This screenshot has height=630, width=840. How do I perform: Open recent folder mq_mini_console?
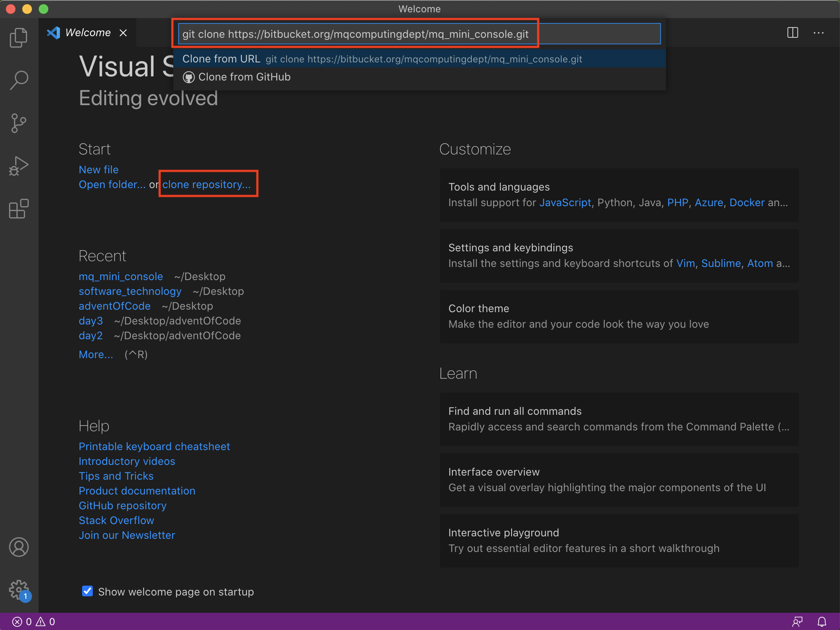[121, 276]
